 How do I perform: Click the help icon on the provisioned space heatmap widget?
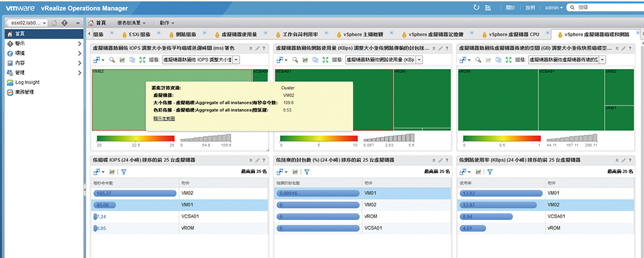630,48
